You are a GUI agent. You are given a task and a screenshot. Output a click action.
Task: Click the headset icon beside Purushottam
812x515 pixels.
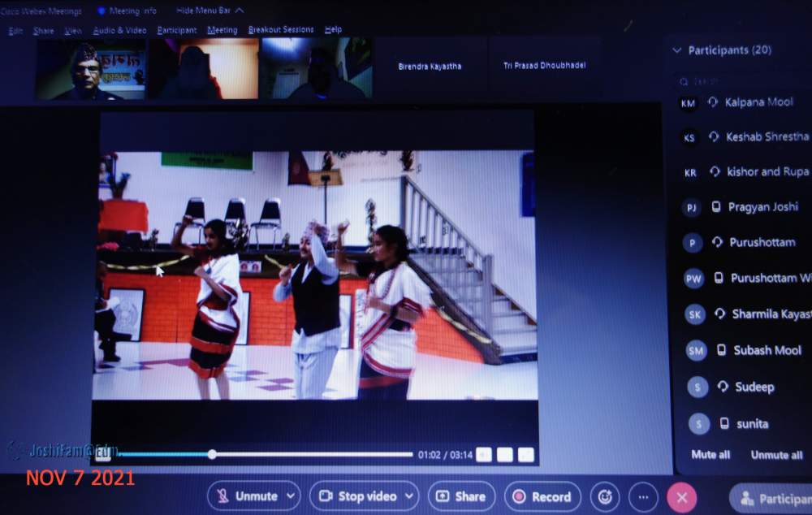tap(717, 242)
